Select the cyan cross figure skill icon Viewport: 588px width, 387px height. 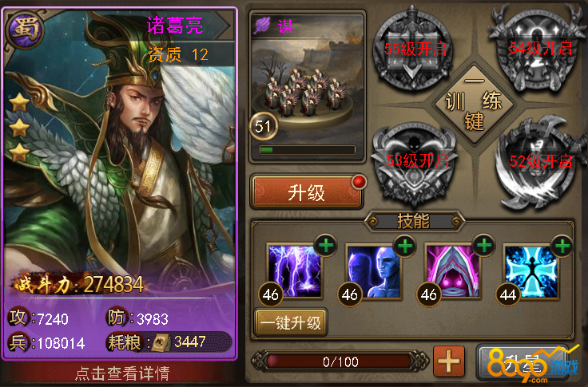pos(531,271)
